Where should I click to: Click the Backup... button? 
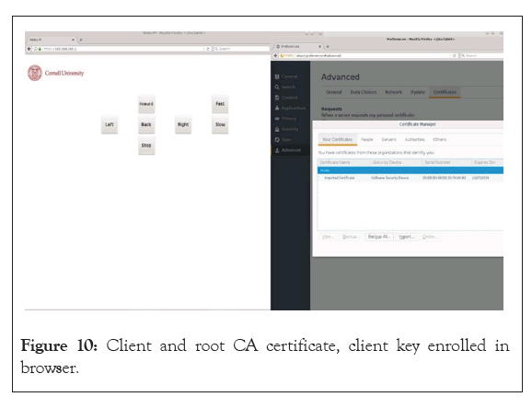tap(351, 237)
